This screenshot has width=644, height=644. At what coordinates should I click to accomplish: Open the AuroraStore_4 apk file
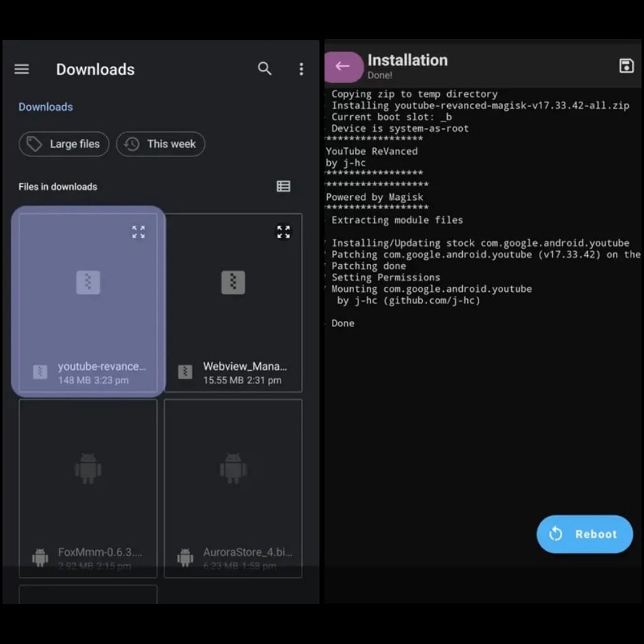pyautogui.click(x=233, y=488)
